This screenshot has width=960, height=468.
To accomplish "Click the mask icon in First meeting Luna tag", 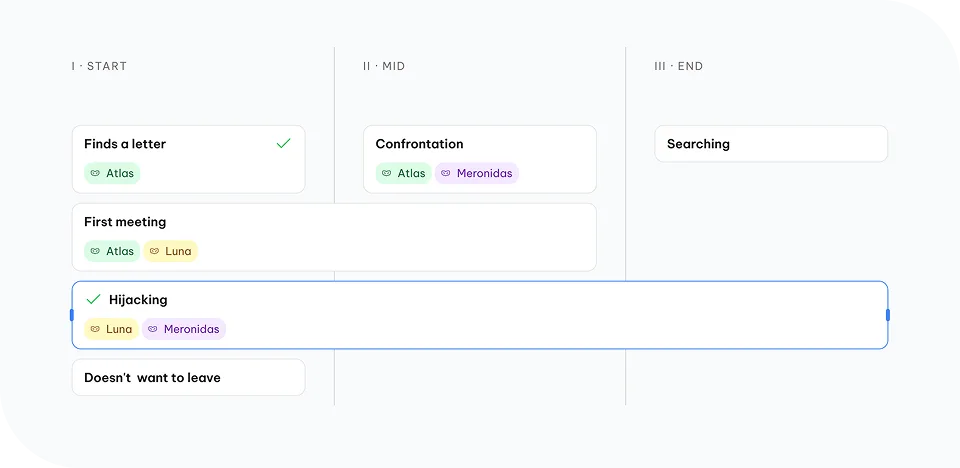I will tap(154, 251).
